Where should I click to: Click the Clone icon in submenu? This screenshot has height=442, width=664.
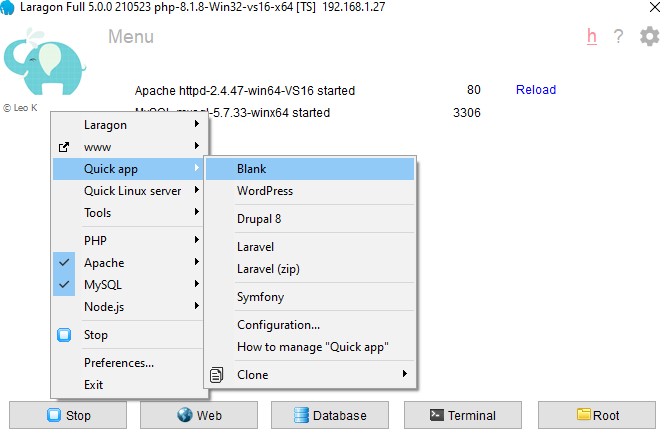point(215,375)
